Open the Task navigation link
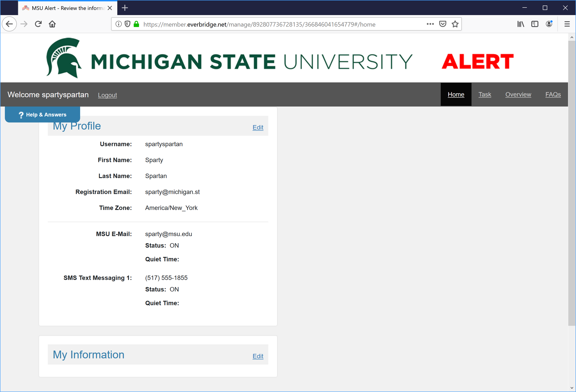Screen dimensions: 576x392 point(485,95)
